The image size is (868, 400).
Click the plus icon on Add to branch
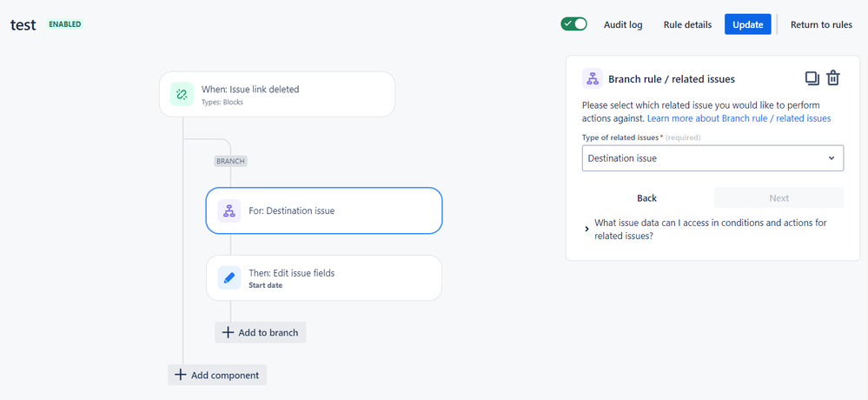click(x=228, y=332)
